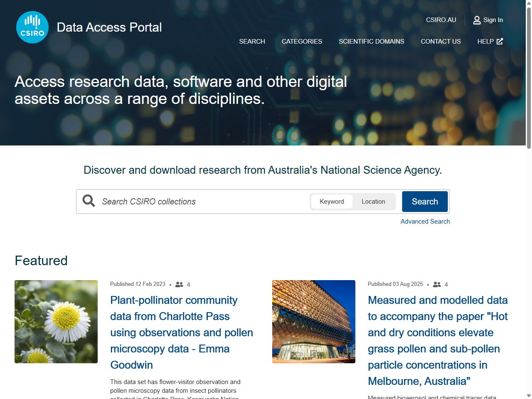The height and width of the screenshot is (399, 532).
Task: Switch search mode to Location
Action: click(x=373, y=202)
